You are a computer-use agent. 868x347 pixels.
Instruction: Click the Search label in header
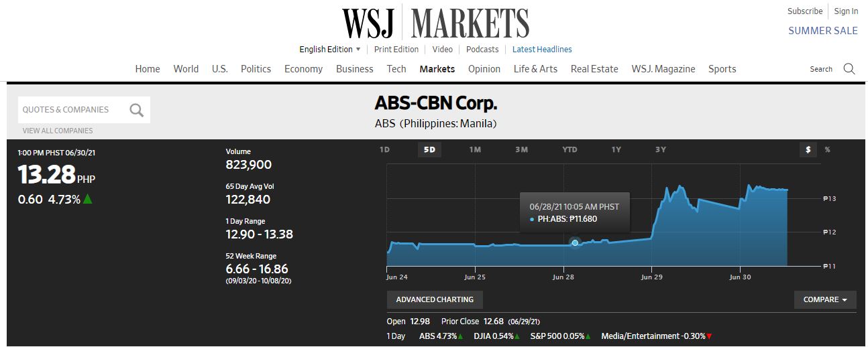pos(821,69)
